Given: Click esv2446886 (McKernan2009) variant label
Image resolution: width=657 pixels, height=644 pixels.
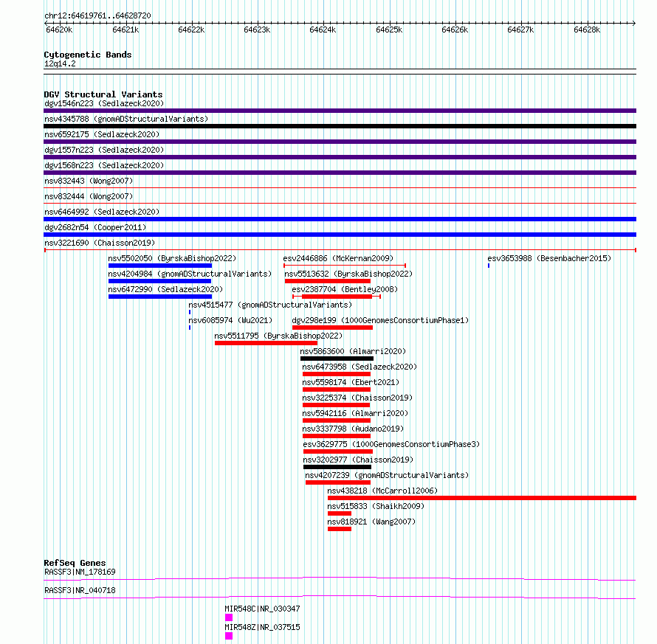Looking at the screenshot, I should 338,258.
